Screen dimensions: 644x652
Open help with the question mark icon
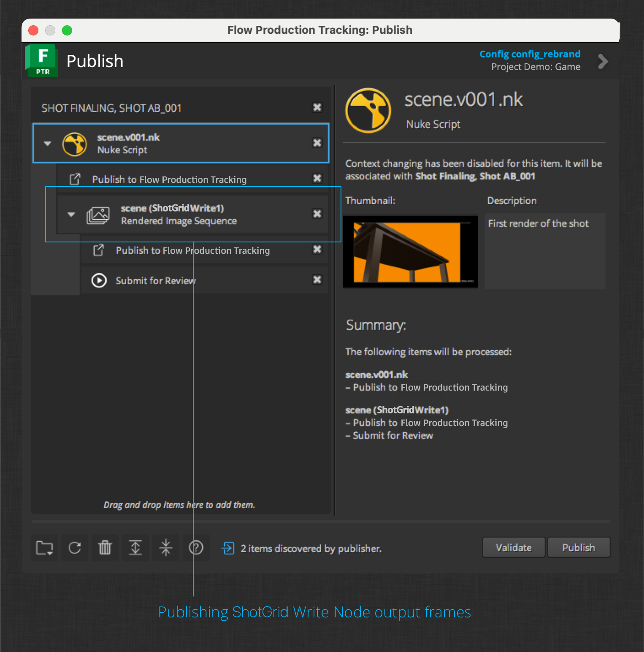pos(196,548)
